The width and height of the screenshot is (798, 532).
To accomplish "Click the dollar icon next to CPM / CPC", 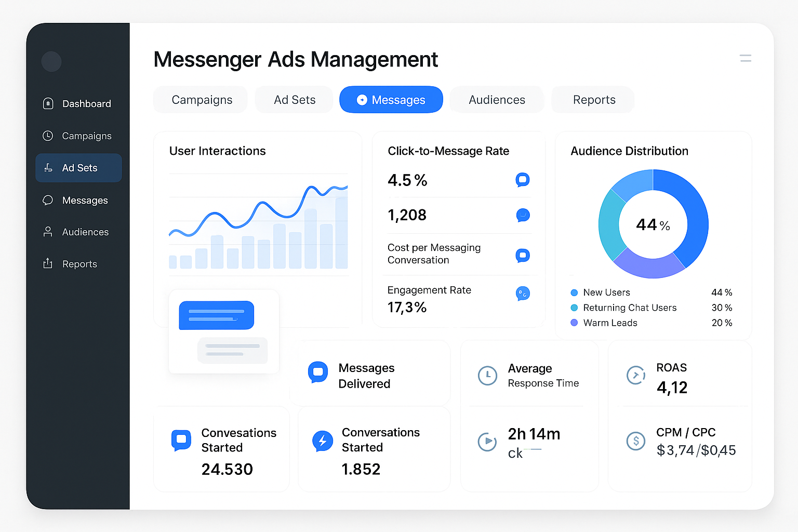I will click(636, 441).
